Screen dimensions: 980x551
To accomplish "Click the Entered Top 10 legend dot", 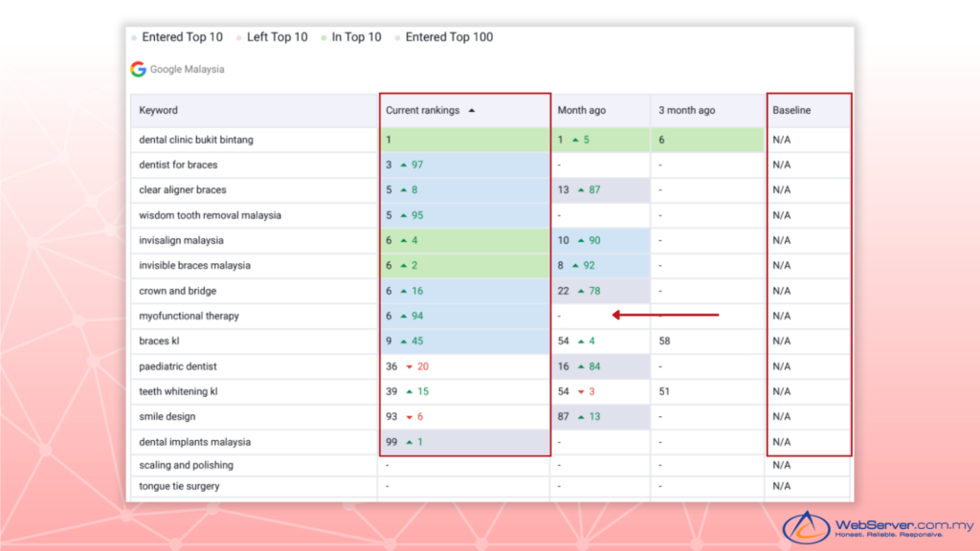I will coord(134,38).
